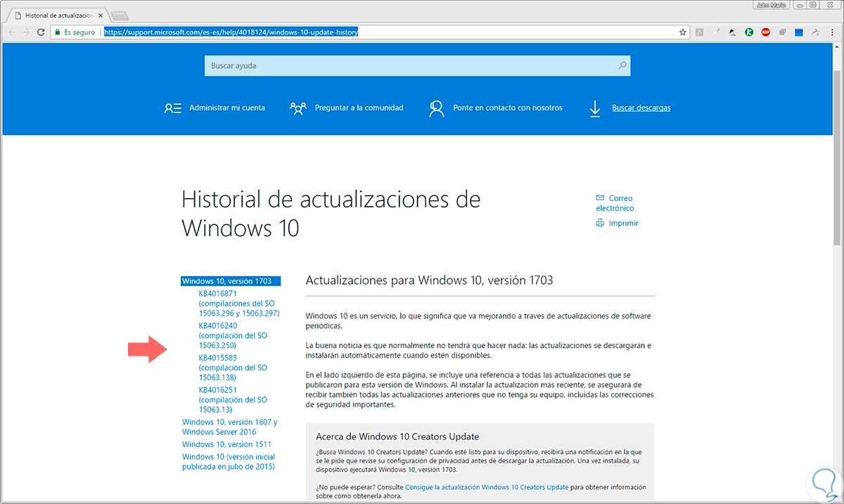
Task: Select Windows 10, versión 1607 y Windows Server 2016
Action: (230, 427)
